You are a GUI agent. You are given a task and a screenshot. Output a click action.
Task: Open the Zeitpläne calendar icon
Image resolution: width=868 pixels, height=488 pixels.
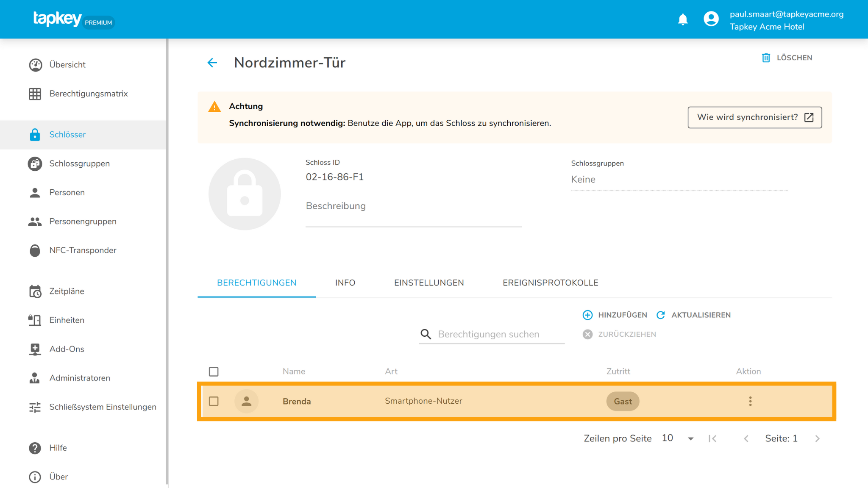35,291
